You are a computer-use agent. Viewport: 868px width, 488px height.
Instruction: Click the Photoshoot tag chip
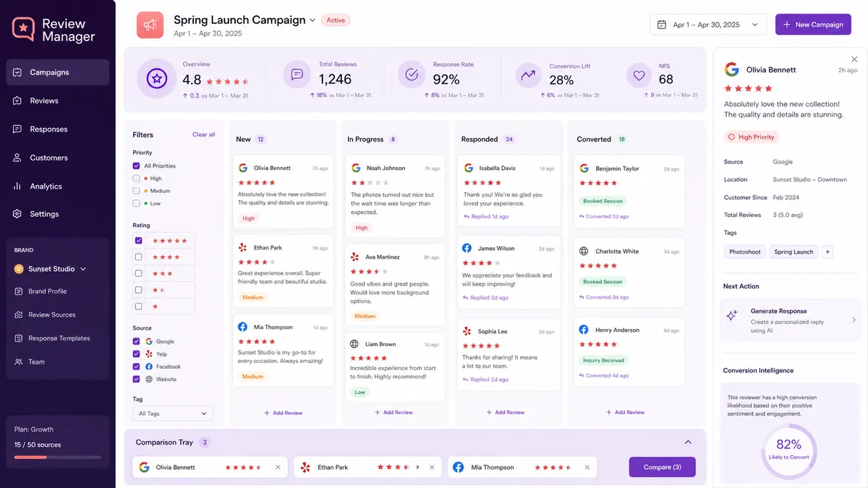744,252
